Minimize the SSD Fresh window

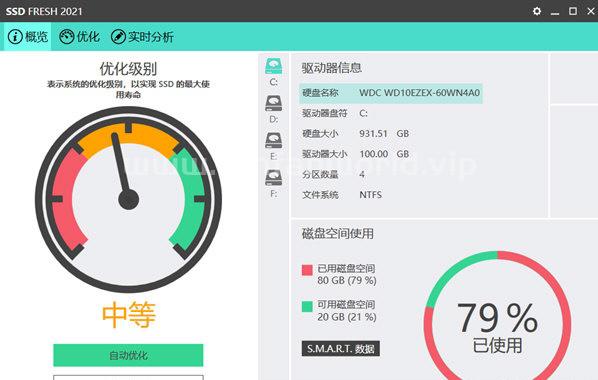tap(555, 11)
